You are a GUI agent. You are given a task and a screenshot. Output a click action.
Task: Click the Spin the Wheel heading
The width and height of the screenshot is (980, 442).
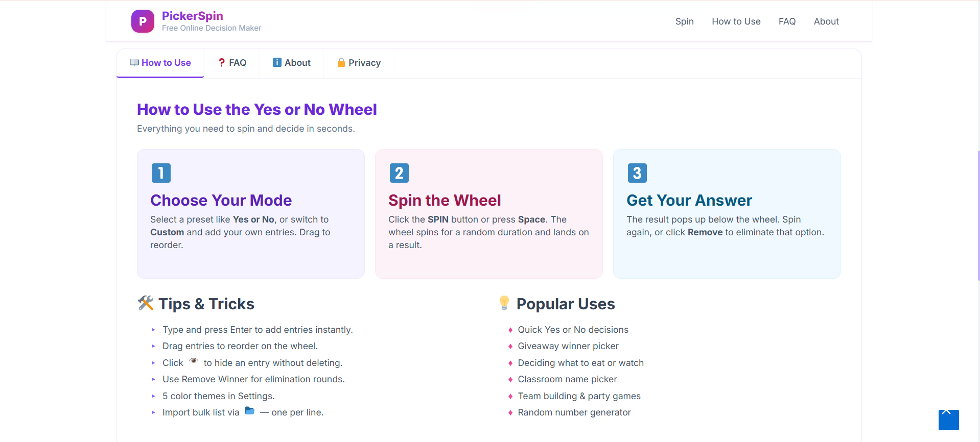pos(445,200)
